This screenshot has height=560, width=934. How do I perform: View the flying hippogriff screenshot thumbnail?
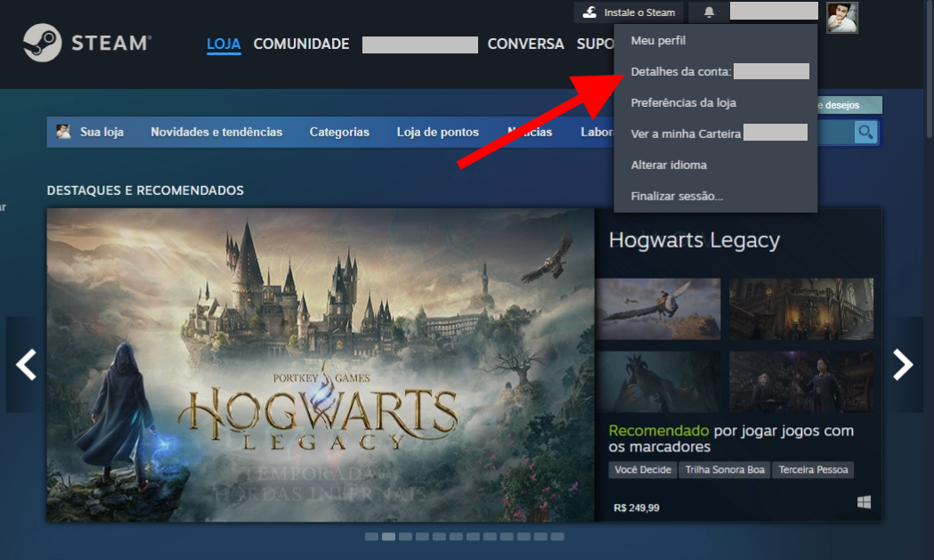point(658,309)
